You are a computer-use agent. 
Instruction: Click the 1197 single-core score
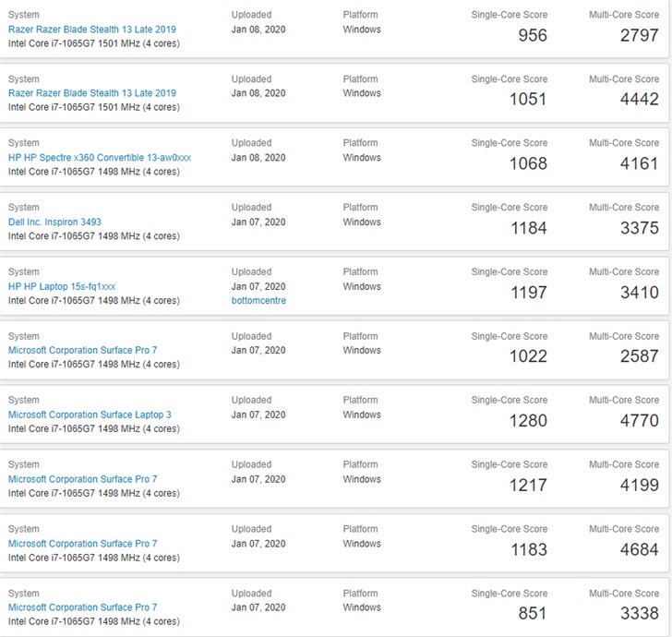528,293
